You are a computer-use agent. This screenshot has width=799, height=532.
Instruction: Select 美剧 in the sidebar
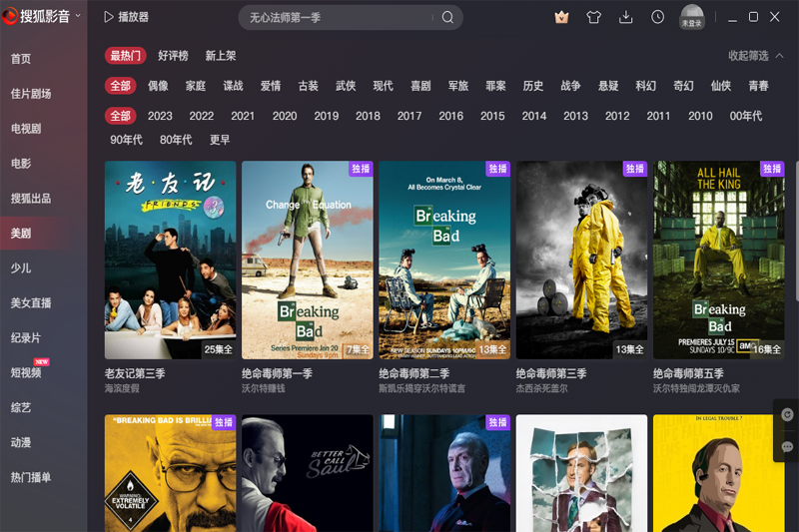(x=21, y=234)
